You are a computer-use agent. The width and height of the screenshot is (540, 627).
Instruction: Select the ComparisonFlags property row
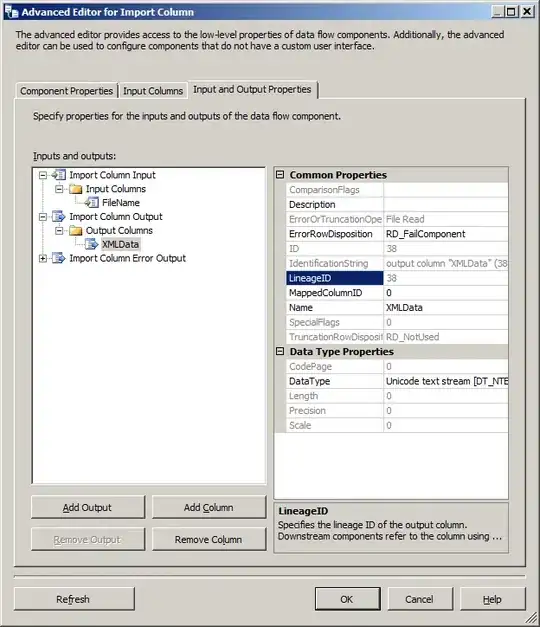397,190
